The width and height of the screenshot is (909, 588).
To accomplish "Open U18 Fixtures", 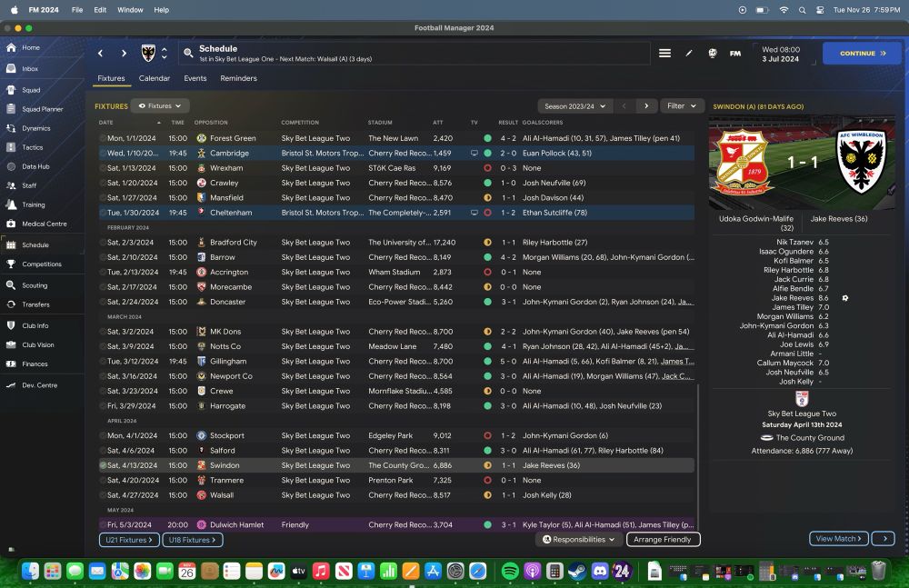I will pyautogui.click(x=193, y=540).
